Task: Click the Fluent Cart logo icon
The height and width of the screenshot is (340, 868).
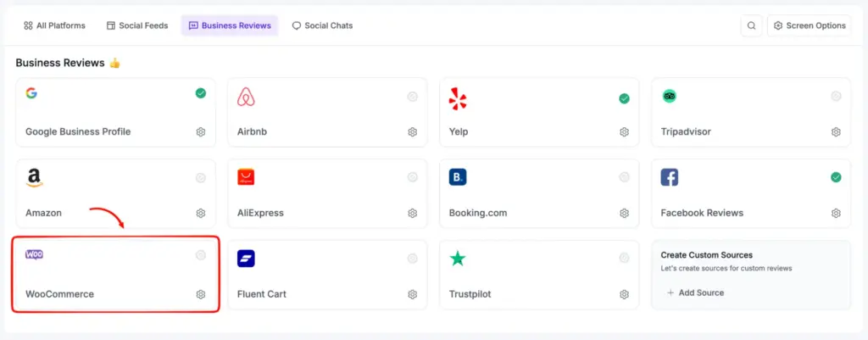Action: pos(246,259)
